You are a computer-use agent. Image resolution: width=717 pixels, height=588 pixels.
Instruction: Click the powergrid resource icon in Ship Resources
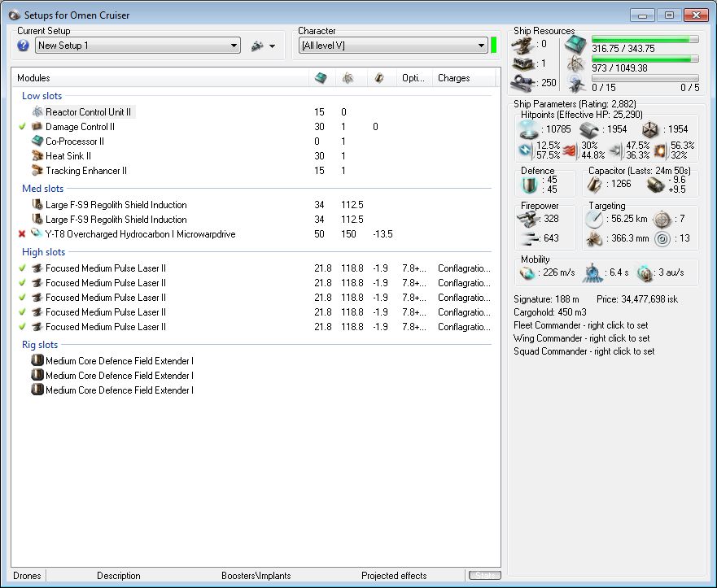pos(575,64)
